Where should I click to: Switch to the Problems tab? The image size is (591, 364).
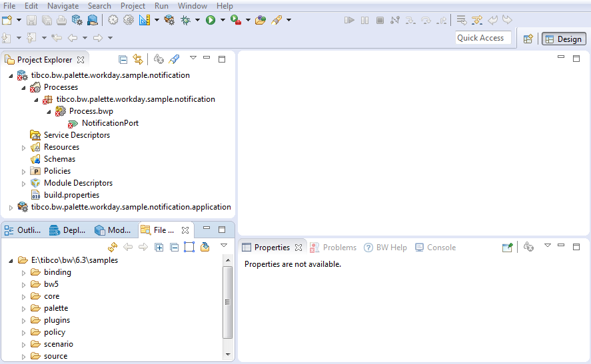pos(333,248)
